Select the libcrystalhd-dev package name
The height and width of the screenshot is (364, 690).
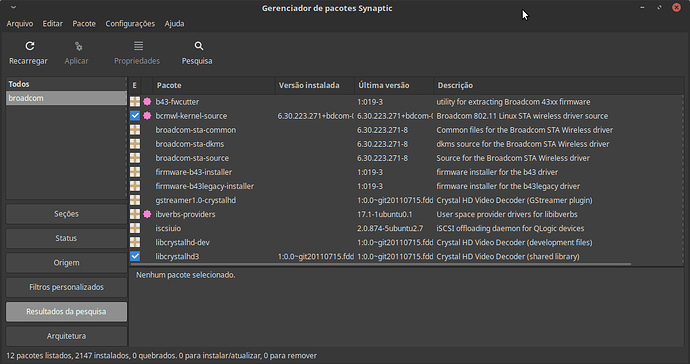pos(183,243)
